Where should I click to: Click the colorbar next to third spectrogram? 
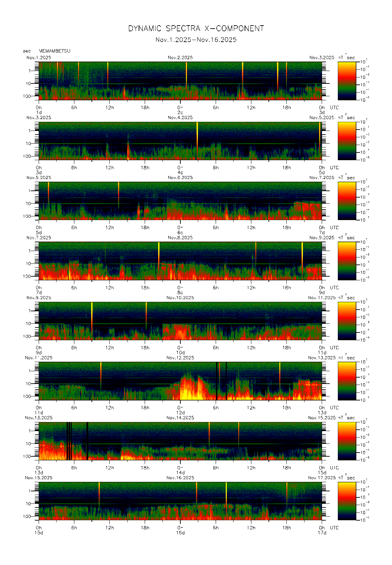347,201
